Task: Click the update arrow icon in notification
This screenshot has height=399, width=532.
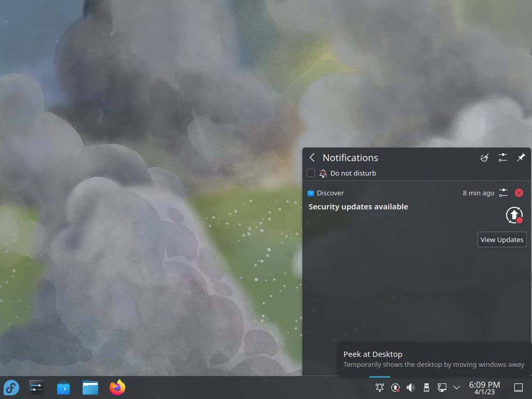Action: pos(514,215)
